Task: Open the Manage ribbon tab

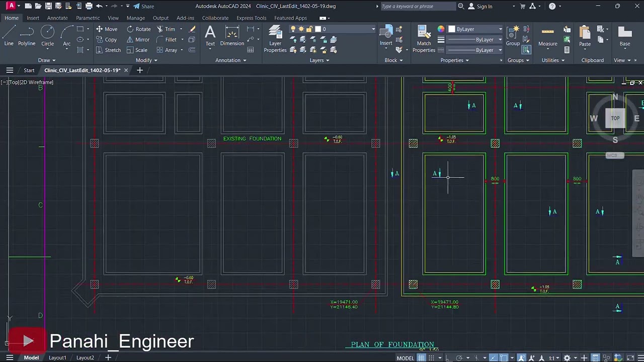Action: tap(135, 18)
